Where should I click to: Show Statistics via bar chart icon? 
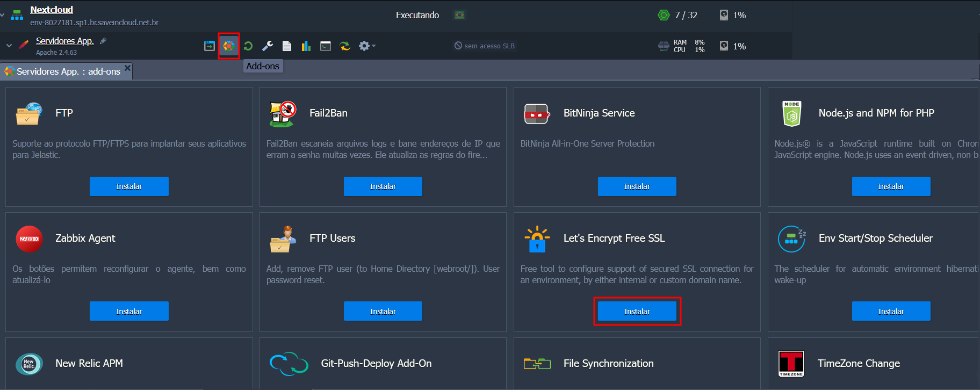click(306, 46)
